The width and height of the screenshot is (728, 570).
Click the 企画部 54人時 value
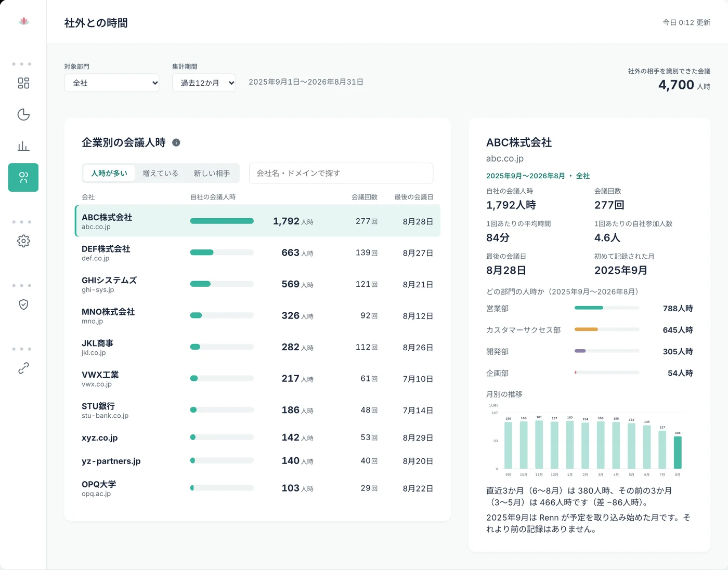pyautogui.click(x=680, y=373)
